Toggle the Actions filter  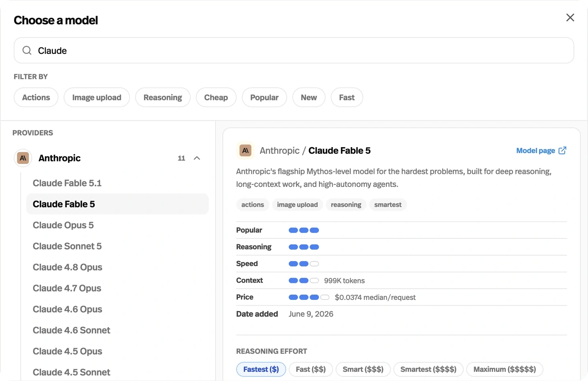(36, 97)
